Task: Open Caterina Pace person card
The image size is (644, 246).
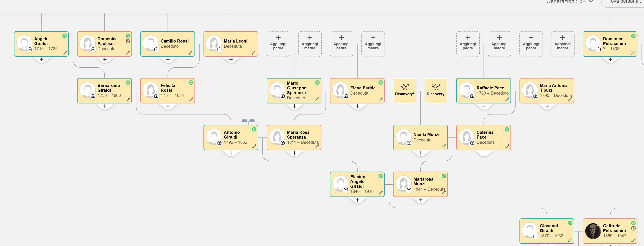Action: pos(484,138)
